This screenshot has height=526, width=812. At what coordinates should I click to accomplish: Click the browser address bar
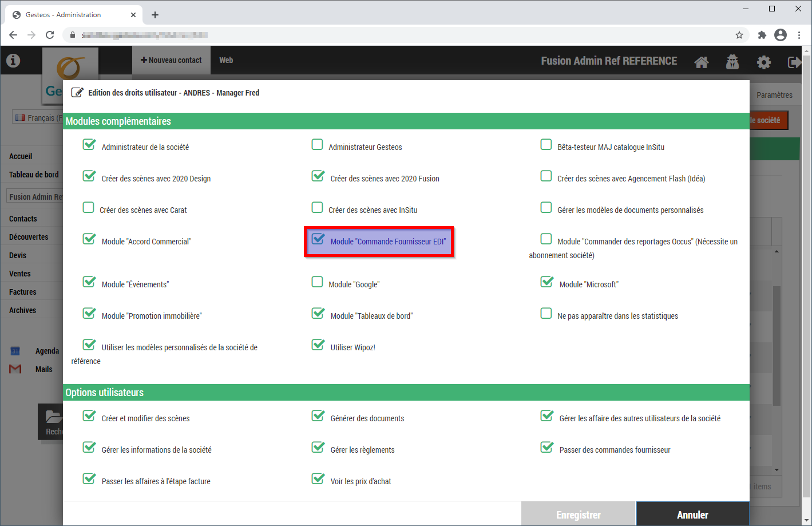(x=401, y=35)
